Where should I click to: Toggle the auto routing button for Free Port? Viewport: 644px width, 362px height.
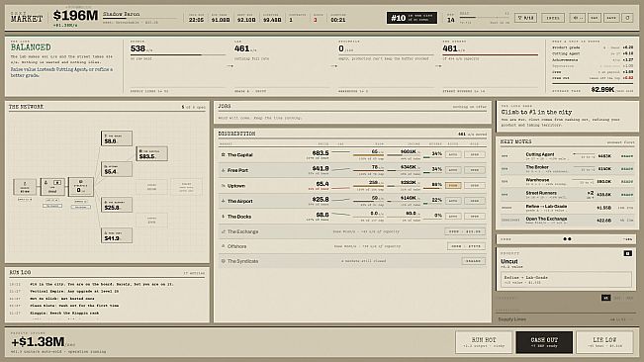pyautogui.click(x=453, y=170)
